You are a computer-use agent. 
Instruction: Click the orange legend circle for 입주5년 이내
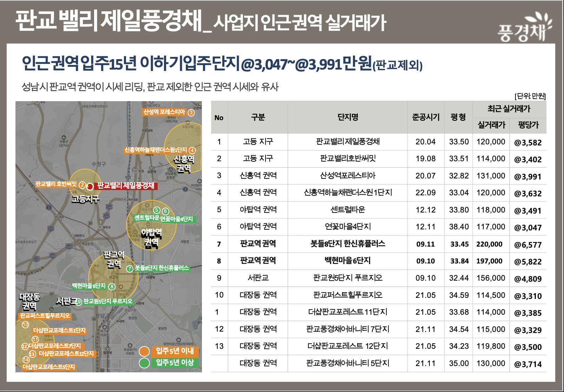144,351
